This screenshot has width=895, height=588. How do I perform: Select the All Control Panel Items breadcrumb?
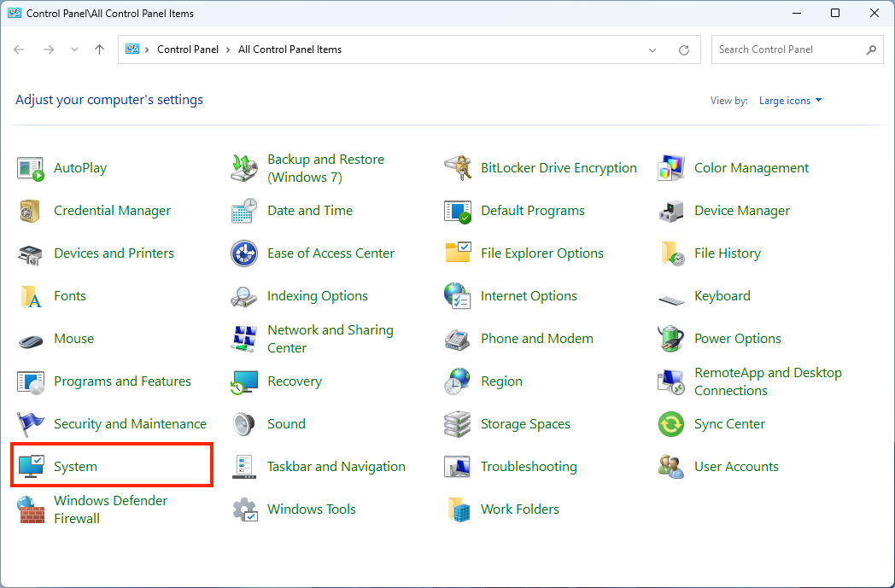click(x=290, y=49)
